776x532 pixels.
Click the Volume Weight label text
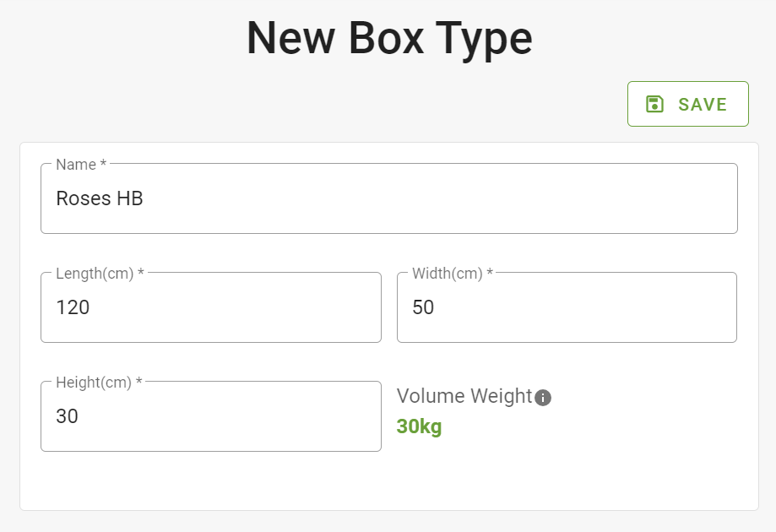point(464,396)
